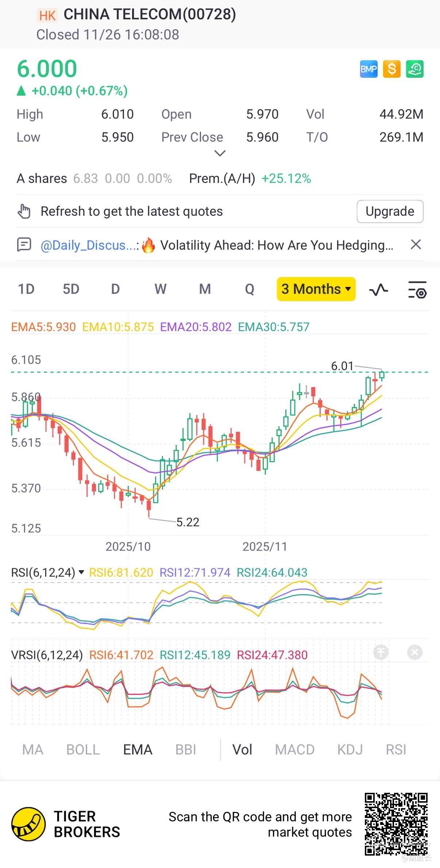Tap the EMA30:5.757 legend value

(274, 327)
